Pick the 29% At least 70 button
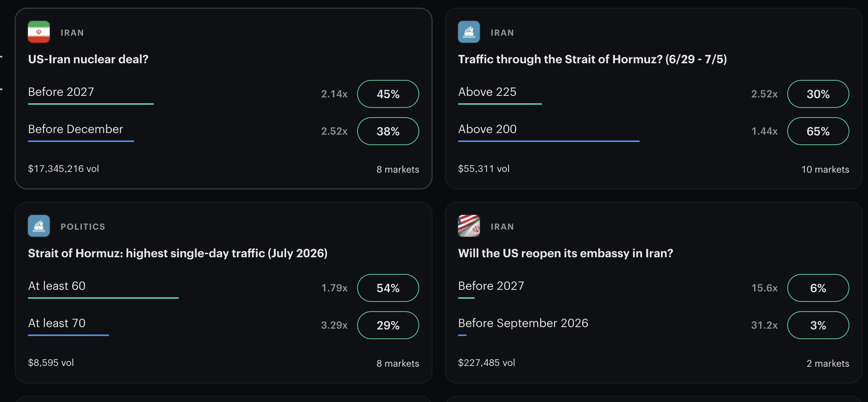 388,325
